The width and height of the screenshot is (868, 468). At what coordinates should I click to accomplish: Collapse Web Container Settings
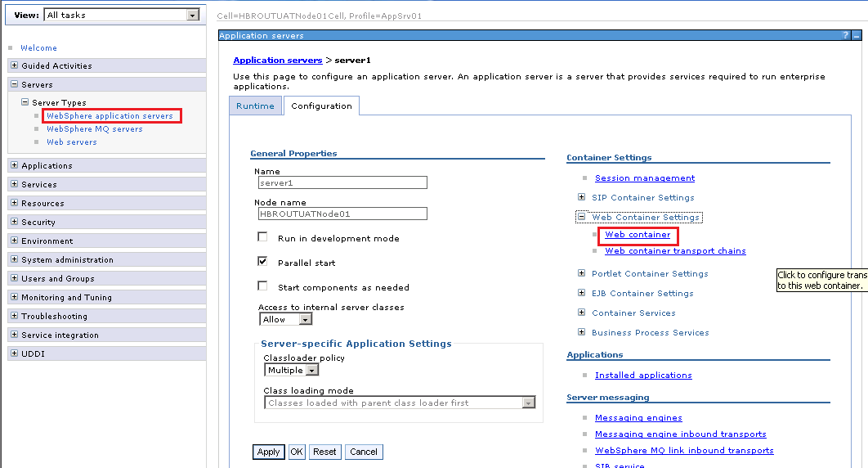(581, 217)
